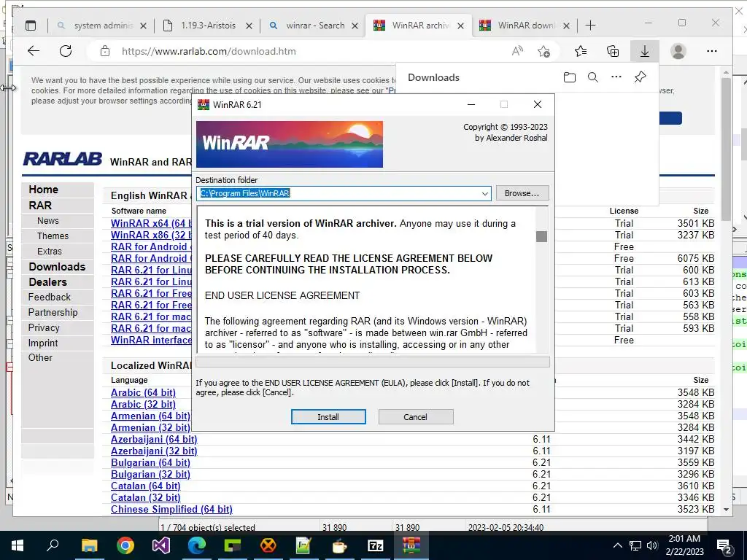
Task: Open Visual Studio from the taskbar
Action: point(161,545)
